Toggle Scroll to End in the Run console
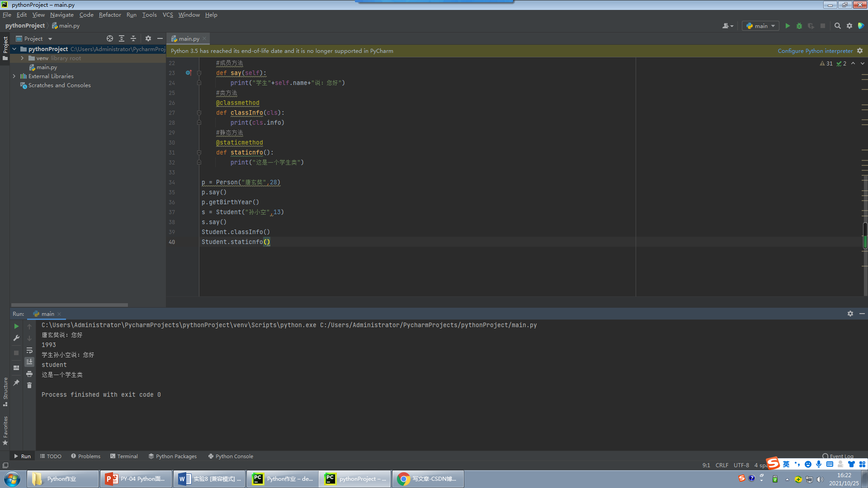 [x=29, y=361]
